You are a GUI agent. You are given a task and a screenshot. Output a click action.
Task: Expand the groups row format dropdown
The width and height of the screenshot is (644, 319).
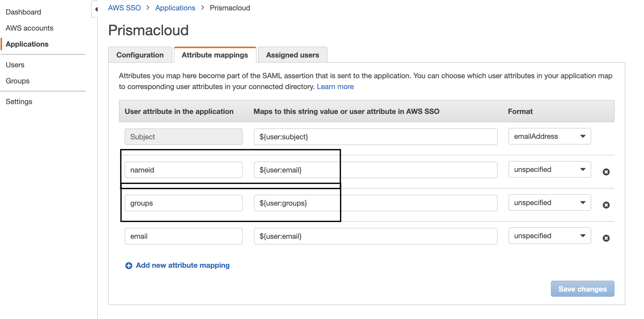coord(549,203)
